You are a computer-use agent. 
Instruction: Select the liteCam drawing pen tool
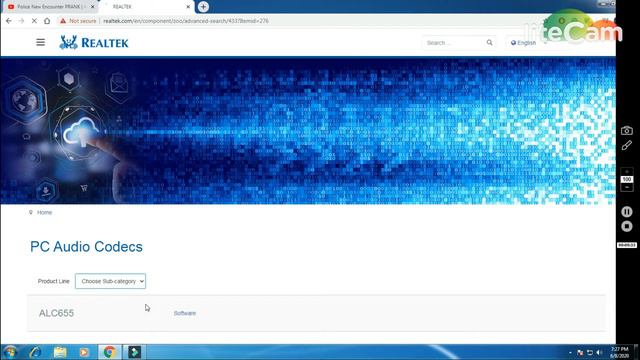coord(627,145)
